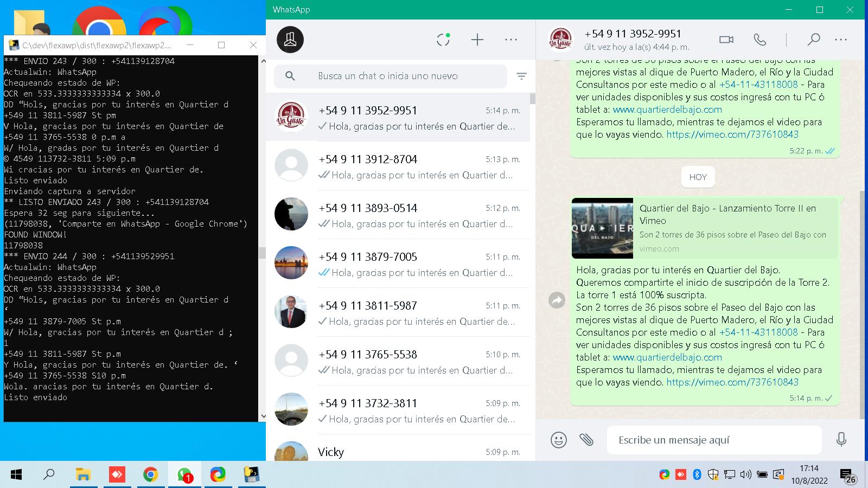Open chat with +54 9 11 3893-0514
868x488 pixels.
398,215
